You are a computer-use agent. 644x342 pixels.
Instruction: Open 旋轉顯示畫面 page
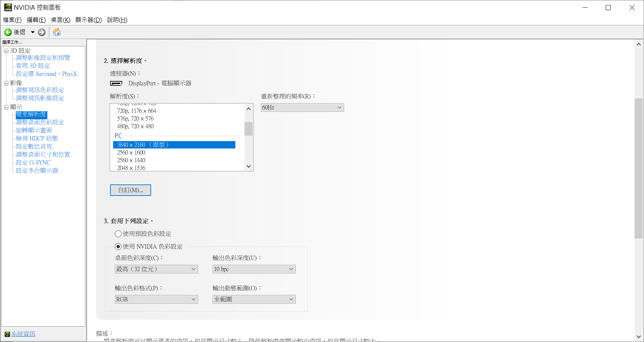(x=34, y=130)
